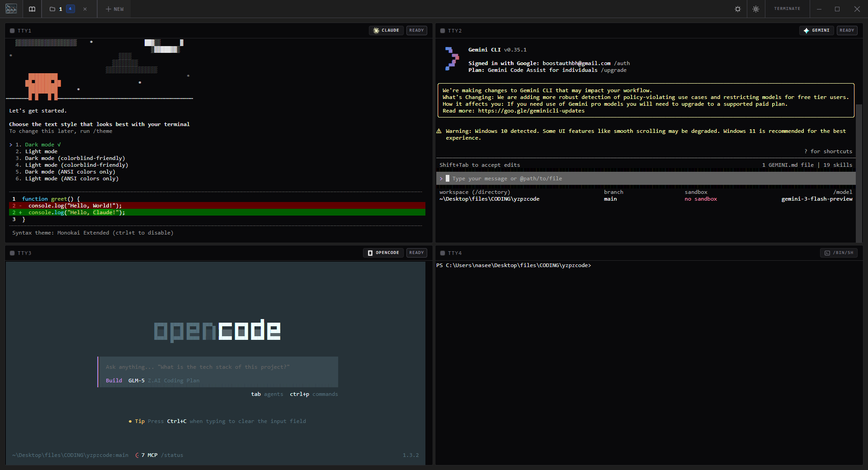Viewport: 868px width, 470px height.
Task: Click the GLM-5 model label in opencode
Action: click(137, 381)
